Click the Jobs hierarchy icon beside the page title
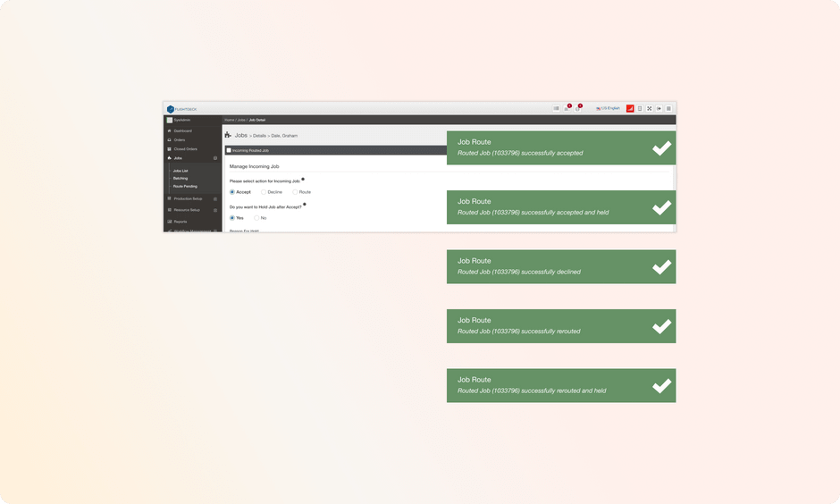 pyautogui.click(x=228, y=135)
